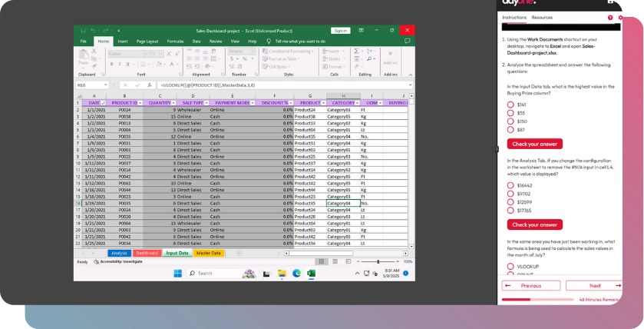The image size is (644, 329).
Task: Select the $150 answer option
Action: (x=510, y=121)
